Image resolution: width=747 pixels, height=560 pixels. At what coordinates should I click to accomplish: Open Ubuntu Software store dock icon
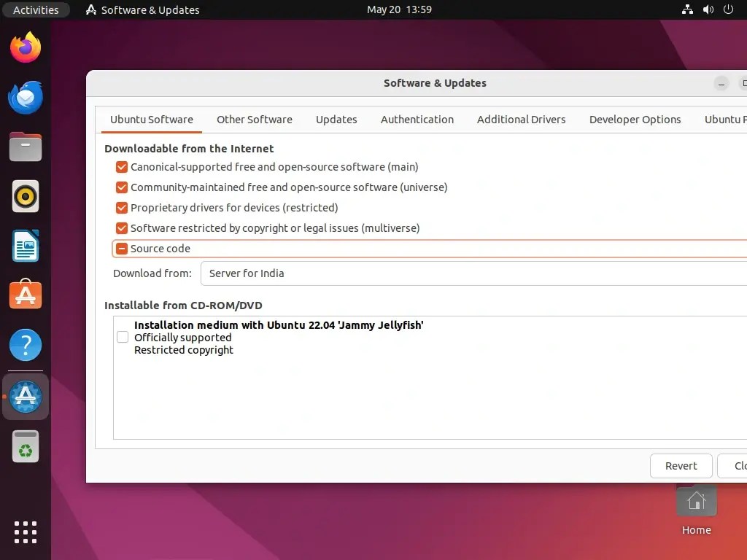(x=26, y=295)
